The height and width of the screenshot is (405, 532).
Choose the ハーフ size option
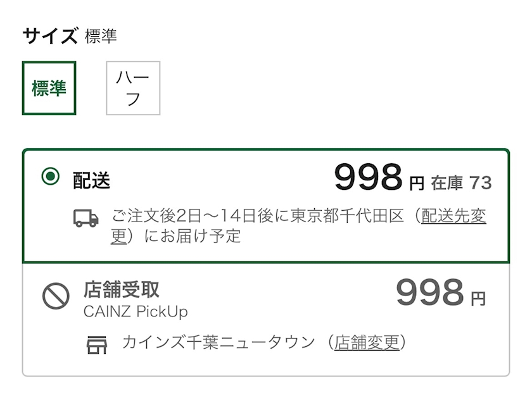click(x=133, y=88)
